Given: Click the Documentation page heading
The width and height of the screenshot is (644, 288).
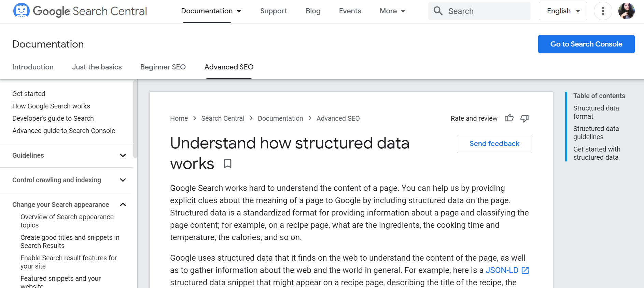Looking at the screenshot, I should (48, 44).
